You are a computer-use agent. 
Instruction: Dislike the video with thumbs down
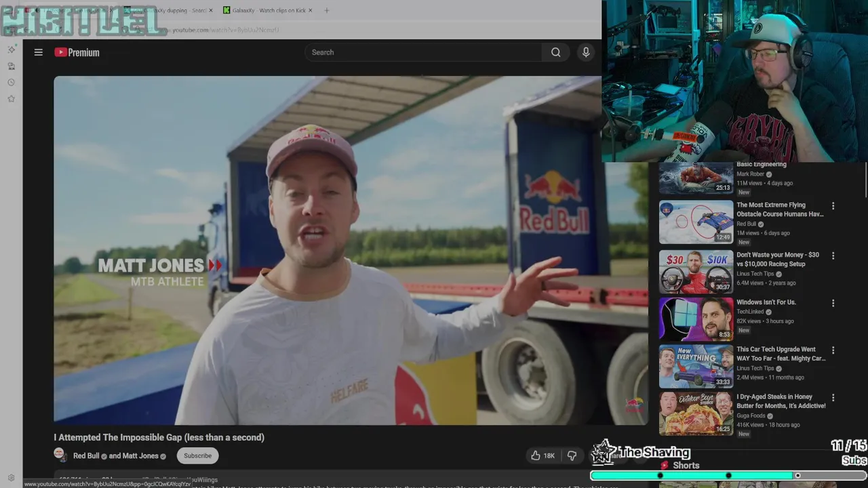(x=572, y=455)
